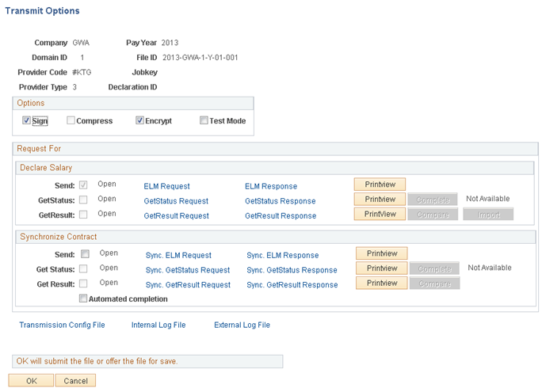This screenshot has height=392, width=546.
Task: Uncheck the Encrypt checkbox
Action: click(x=139, y=120)
